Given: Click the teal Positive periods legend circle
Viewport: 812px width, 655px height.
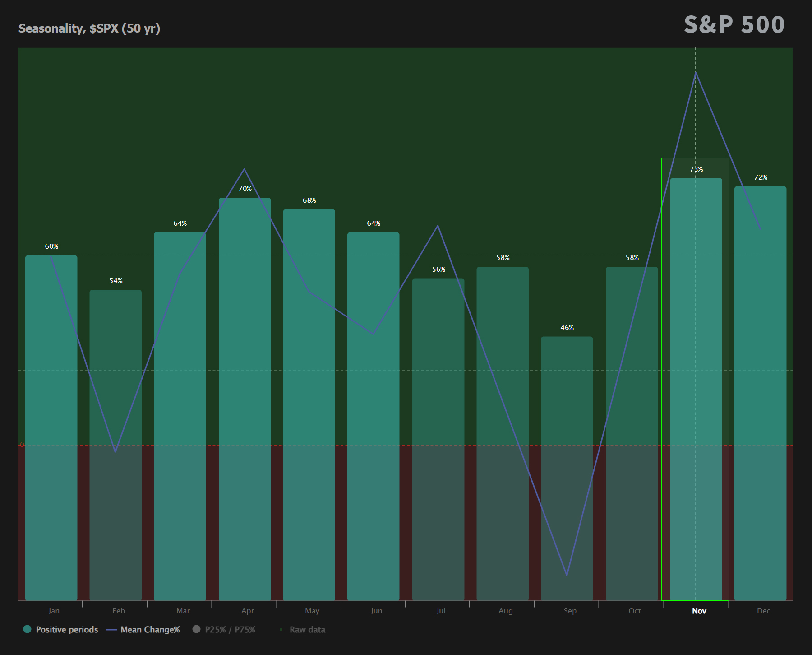Looking at the screenshot, I should [27, 629].
